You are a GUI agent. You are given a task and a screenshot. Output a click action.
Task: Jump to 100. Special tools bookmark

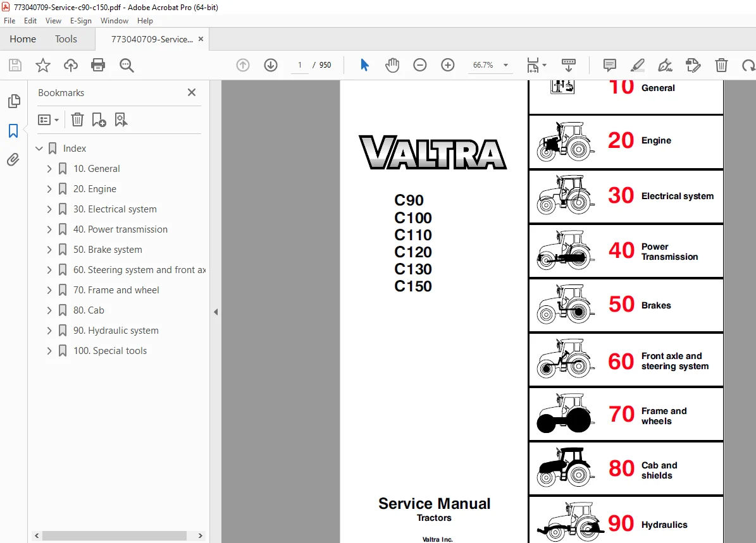pyautogui.click(x=110, y=351)
